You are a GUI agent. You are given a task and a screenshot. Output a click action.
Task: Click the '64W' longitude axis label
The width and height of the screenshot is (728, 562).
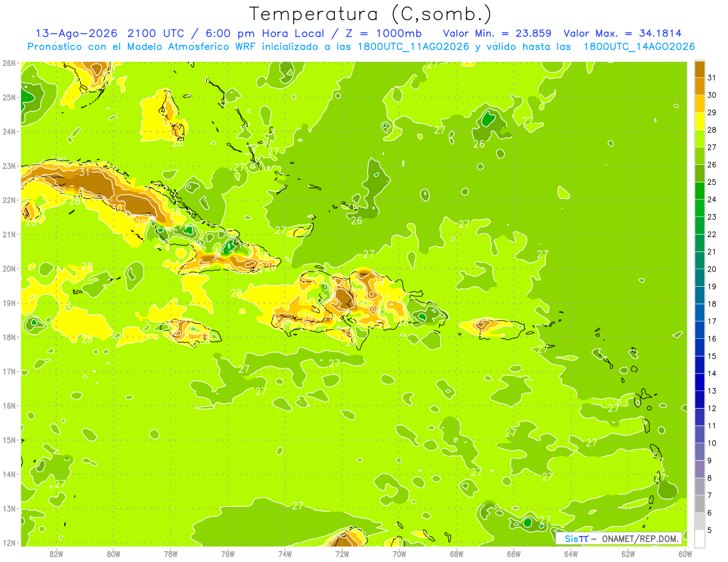coord(571,553)
